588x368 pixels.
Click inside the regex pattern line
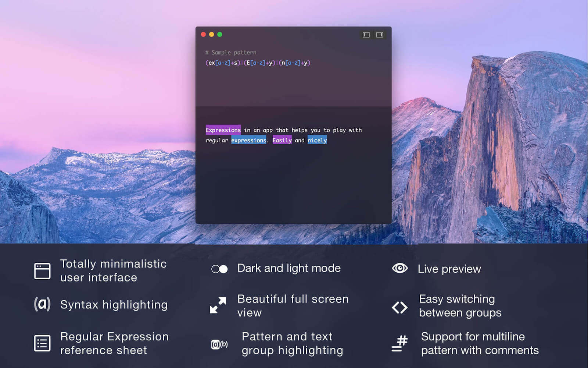(258, 63)
